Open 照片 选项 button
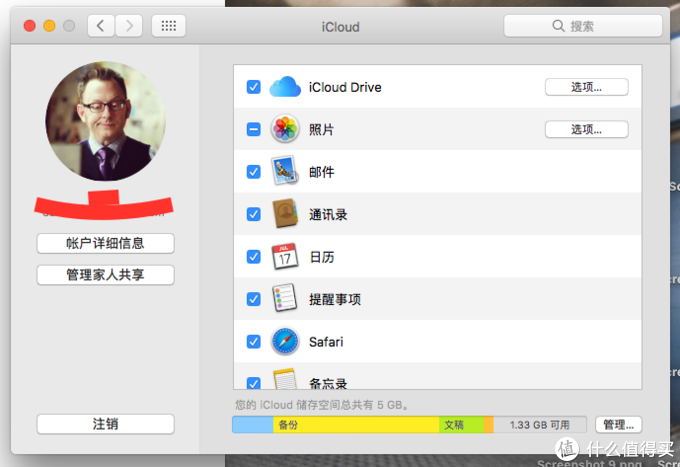The height and width of the screenshot is (467, 680). click(586, 129)
